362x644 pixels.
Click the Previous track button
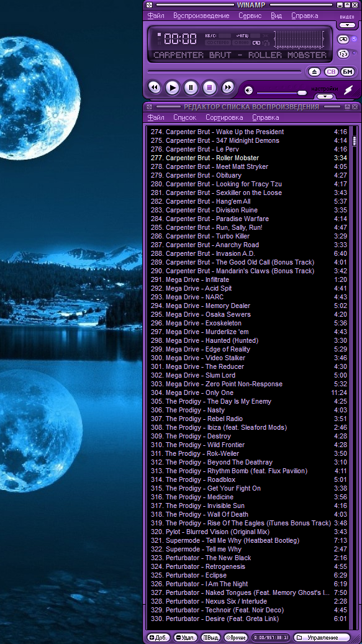(155, 88)
